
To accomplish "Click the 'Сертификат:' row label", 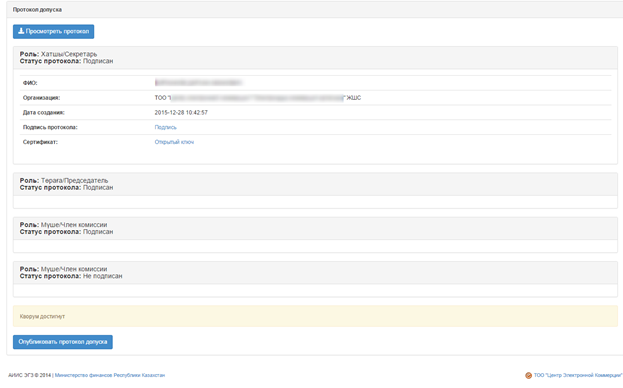I will 40,142.
